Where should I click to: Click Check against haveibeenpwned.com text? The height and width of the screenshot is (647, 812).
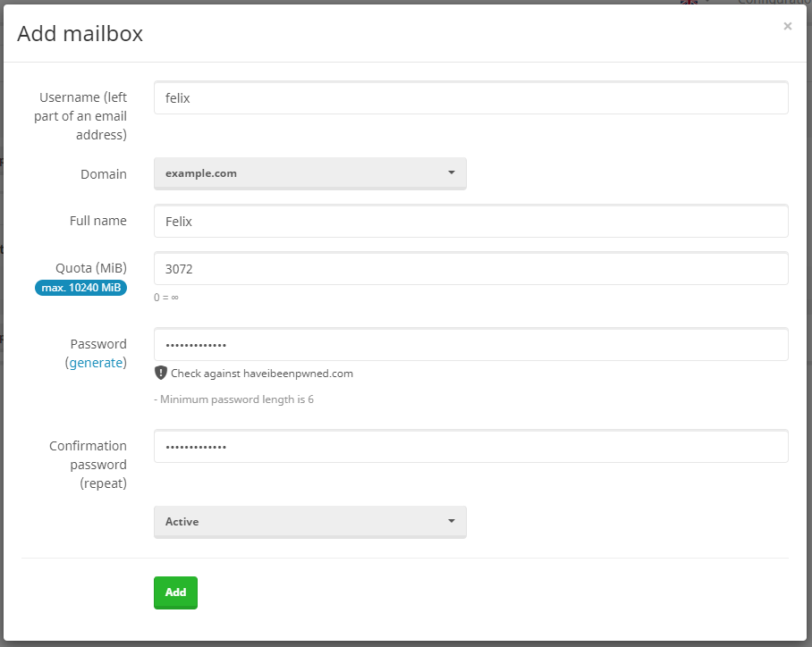(x=262, y=374)
